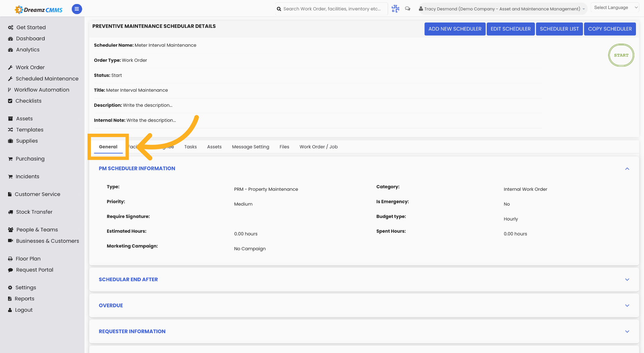644x353 pixels.
Task: Click the Stock Transfer truck icon
Action: [10, 212]
